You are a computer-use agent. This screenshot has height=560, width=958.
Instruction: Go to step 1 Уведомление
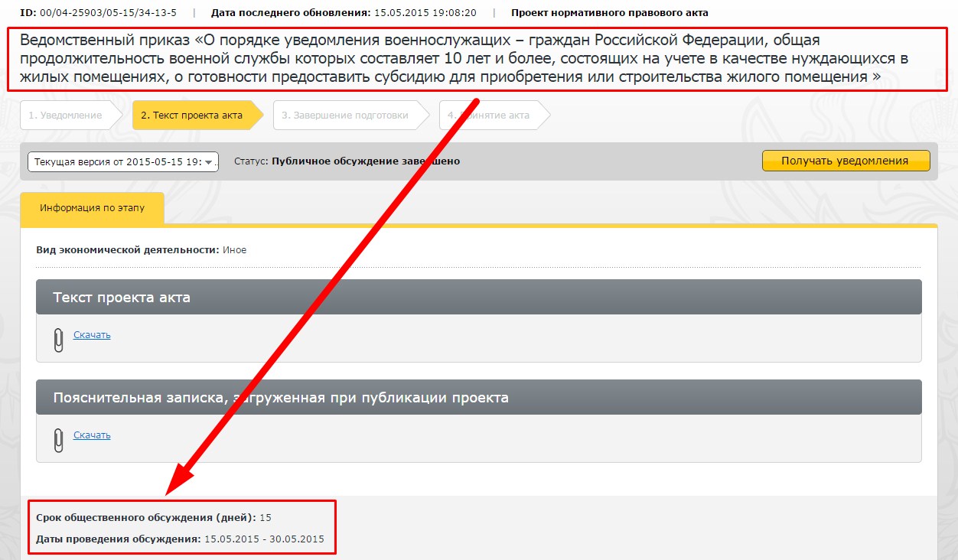(66, 116)
